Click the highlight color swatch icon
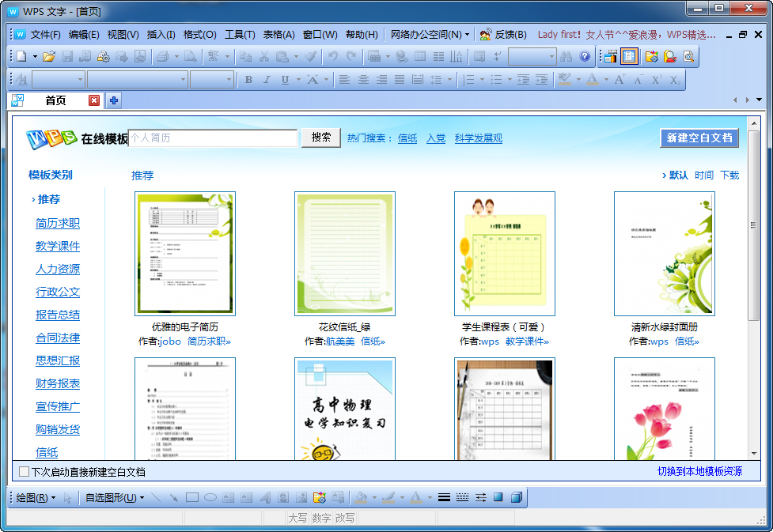Image resolution: width=773 pixels, height=532 pixels. (565, 79)
